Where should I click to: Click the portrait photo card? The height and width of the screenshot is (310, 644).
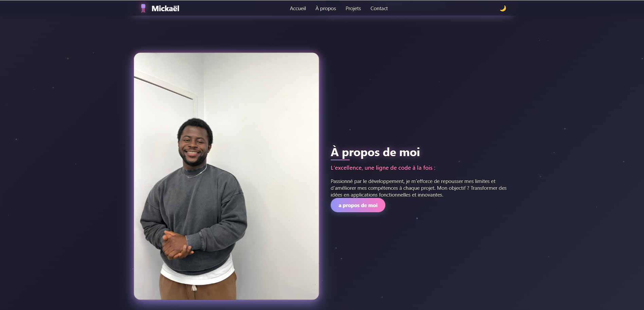click(x=226, y=176)
